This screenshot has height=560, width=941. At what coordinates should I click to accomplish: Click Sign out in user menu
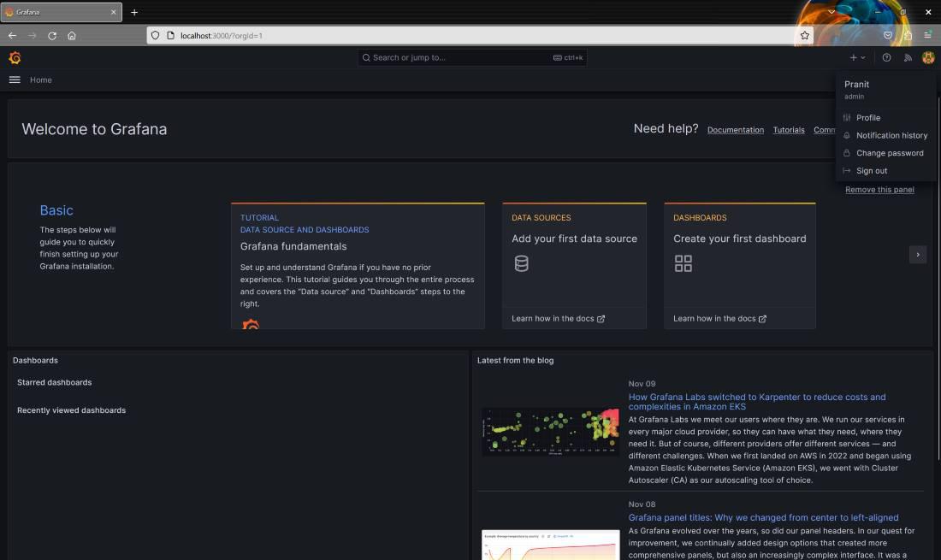885,171
